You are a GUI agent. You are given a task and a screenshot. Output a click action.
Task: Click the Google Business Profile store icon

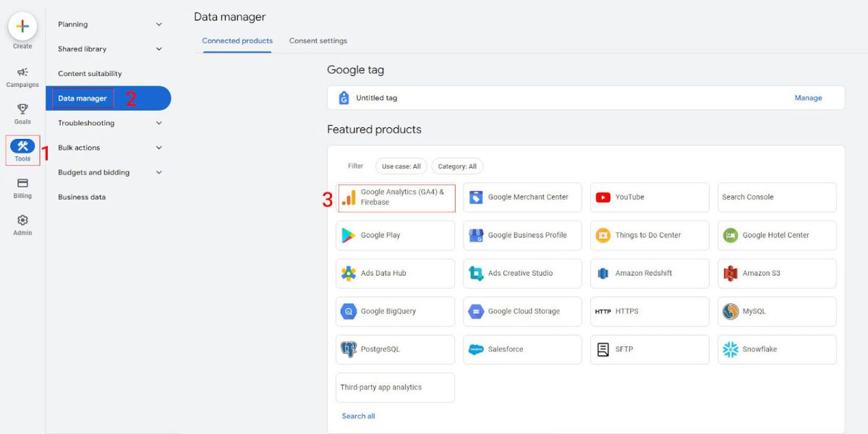476,235
